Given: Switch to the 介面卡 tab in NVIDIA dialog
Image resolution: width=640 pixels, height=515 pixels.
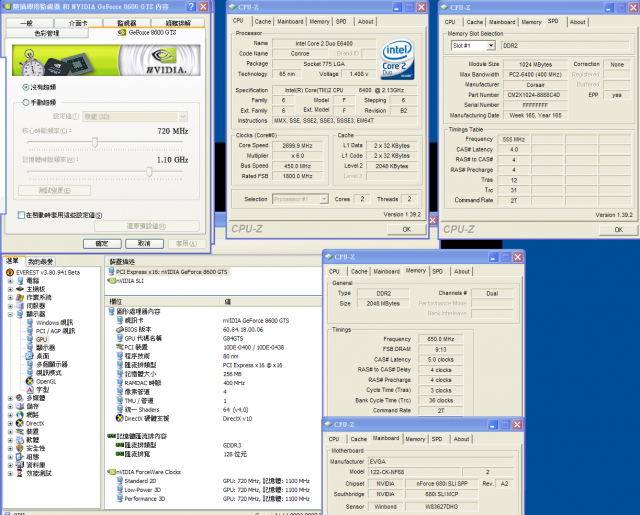Looking at the screenshot, I should tap(78, 23).
